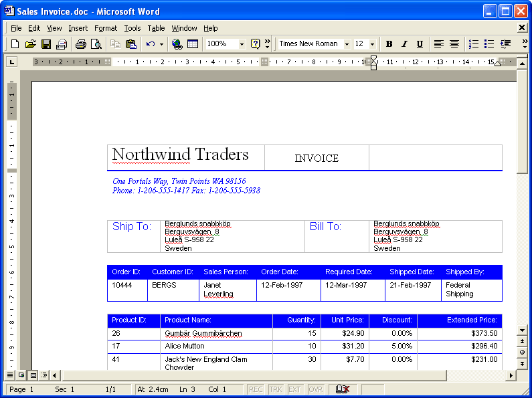Click horizontal scrollbar right arrow

click(511, 375)
